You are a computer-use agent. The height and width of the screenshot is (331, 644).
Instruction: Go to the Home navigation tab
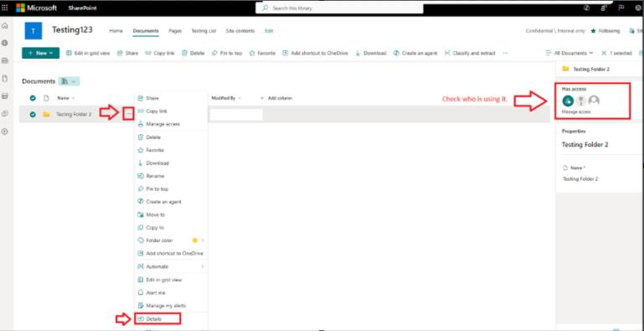pyautogui.click(x=116, y=31)
